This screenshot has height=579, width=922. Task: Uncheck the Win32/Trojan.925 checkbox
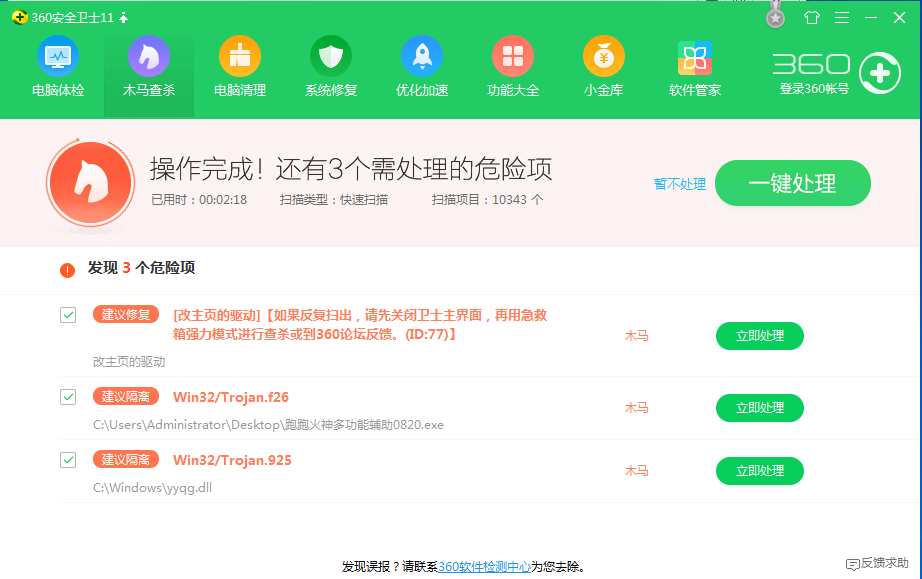pyautogui.click(x=68, y=460)
